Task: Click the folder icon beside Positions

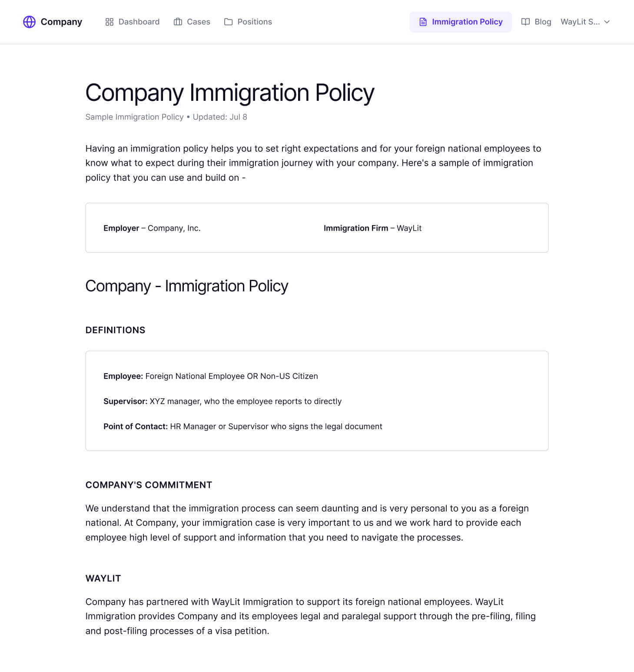Action: pos(228,22)
